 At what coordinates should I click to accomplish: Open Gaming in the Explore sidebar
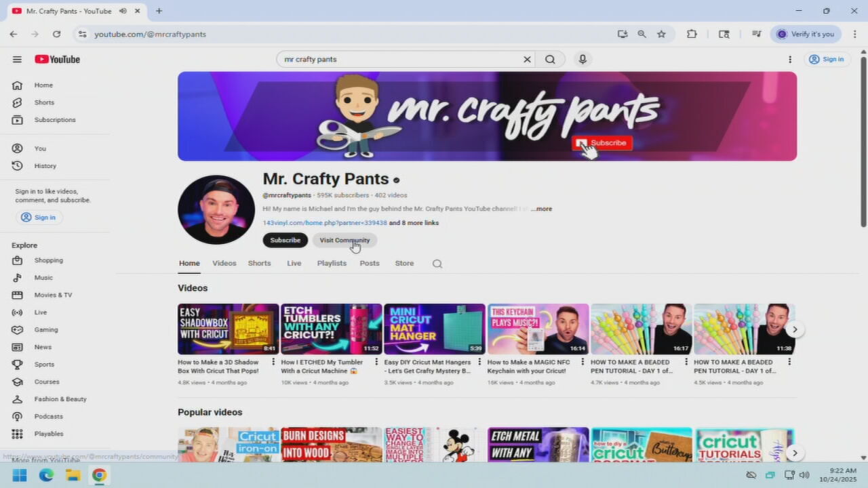(x=45, y=329)
